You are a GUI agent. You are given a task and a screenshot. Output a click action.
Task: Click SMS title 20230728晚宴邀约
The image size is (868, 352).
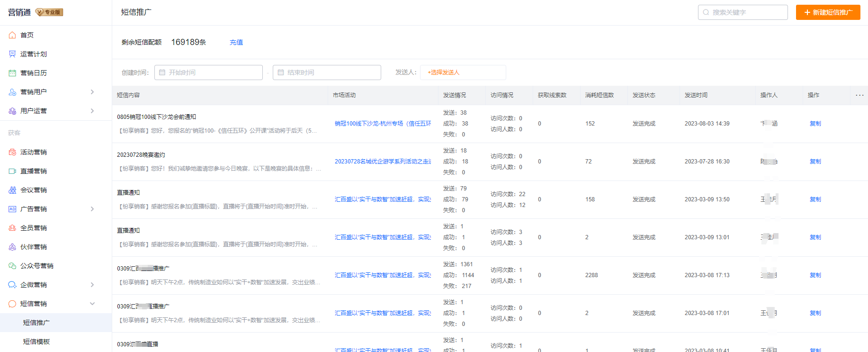pos(141,155)
